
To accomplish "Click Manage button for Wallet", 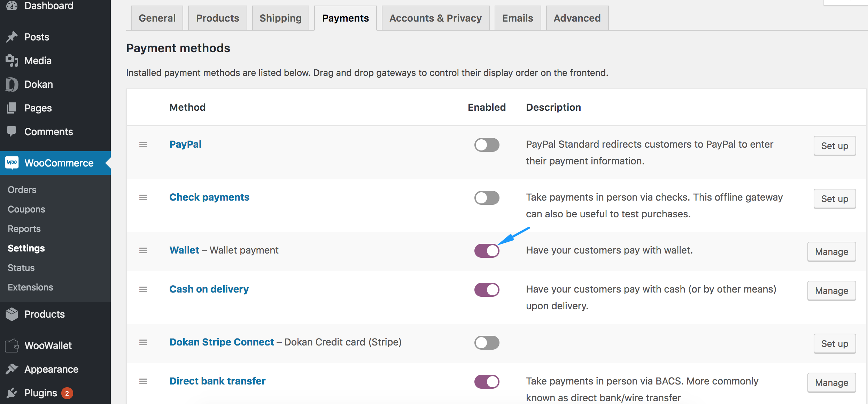I will [831, 252].
